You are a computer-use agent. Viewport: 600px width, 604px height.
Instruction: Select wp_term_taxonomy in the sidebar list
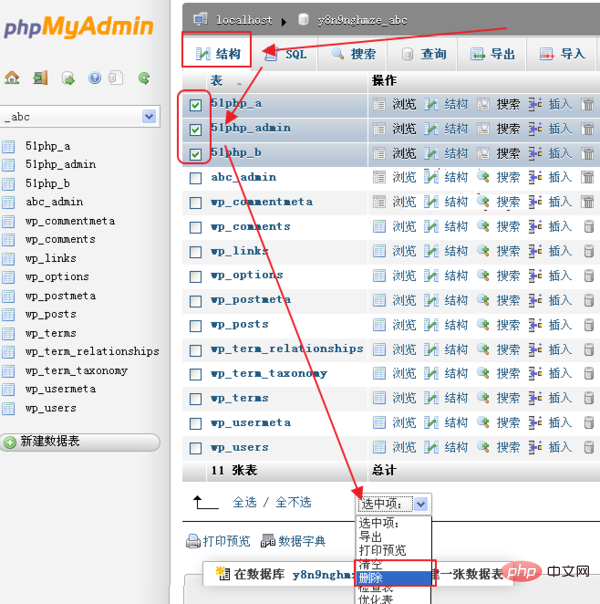76,371
